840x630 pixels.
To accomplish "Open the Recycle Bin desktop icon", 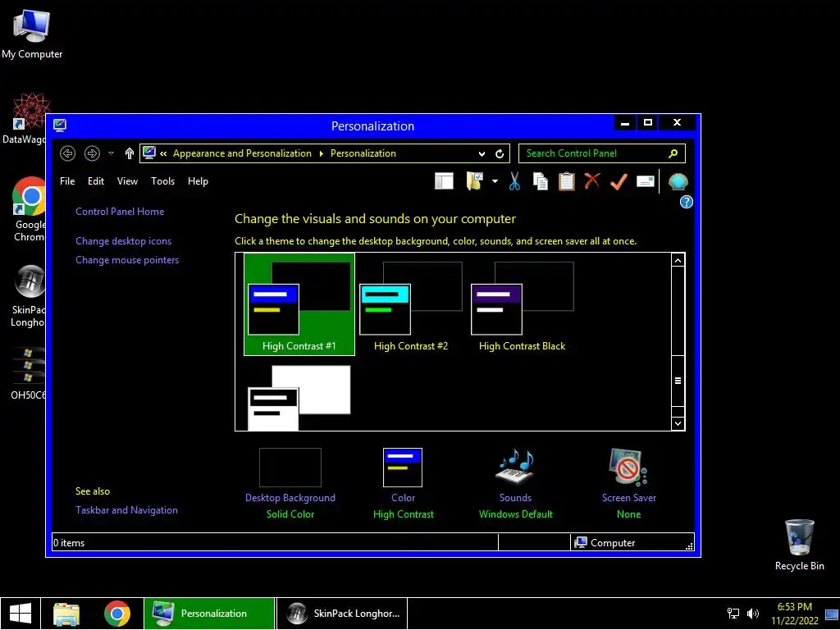I will [x=799, y=545].
